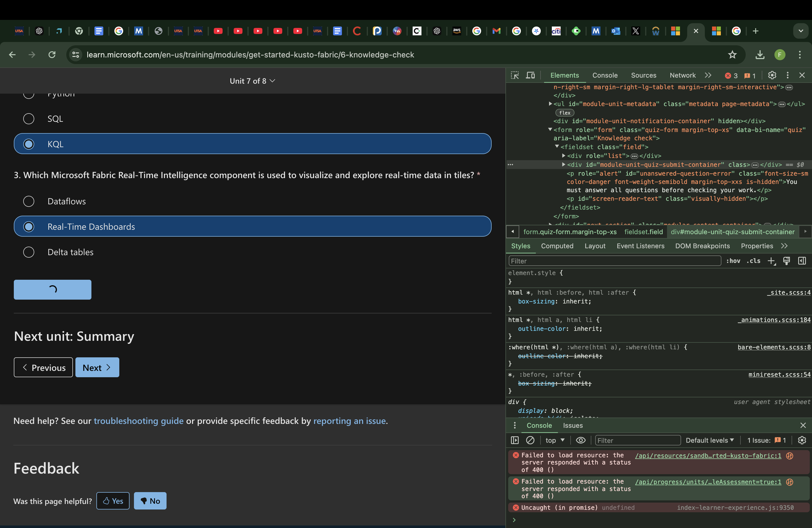Open site information icon in address bar
Image resolution: width=812 pixels, height=528 pixels.
(x=76, y=55)
